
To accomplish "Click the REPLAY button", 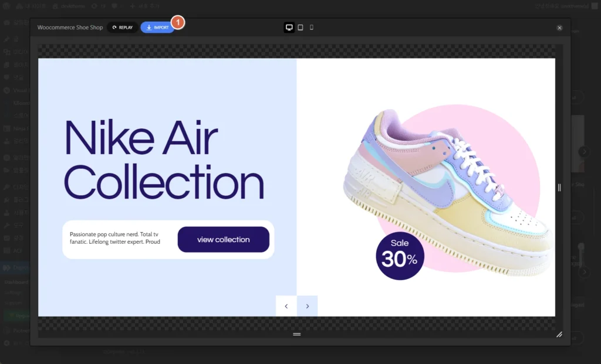I will [x=122, y=28].
